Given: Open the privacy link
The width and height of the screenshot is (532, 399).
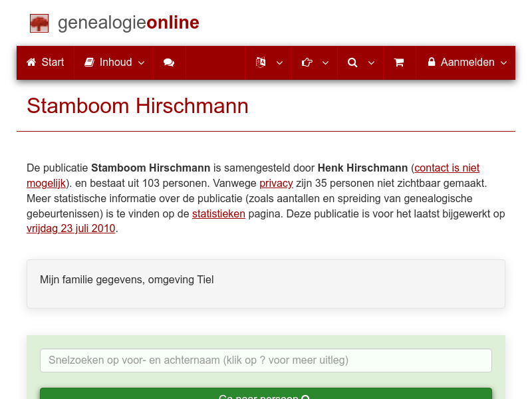Looking at the screenshot, I should [276, 183].
